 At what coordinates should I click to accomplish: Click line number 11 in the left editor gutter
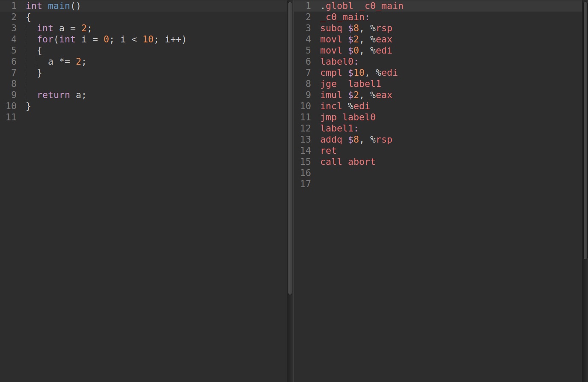(11, 117)
